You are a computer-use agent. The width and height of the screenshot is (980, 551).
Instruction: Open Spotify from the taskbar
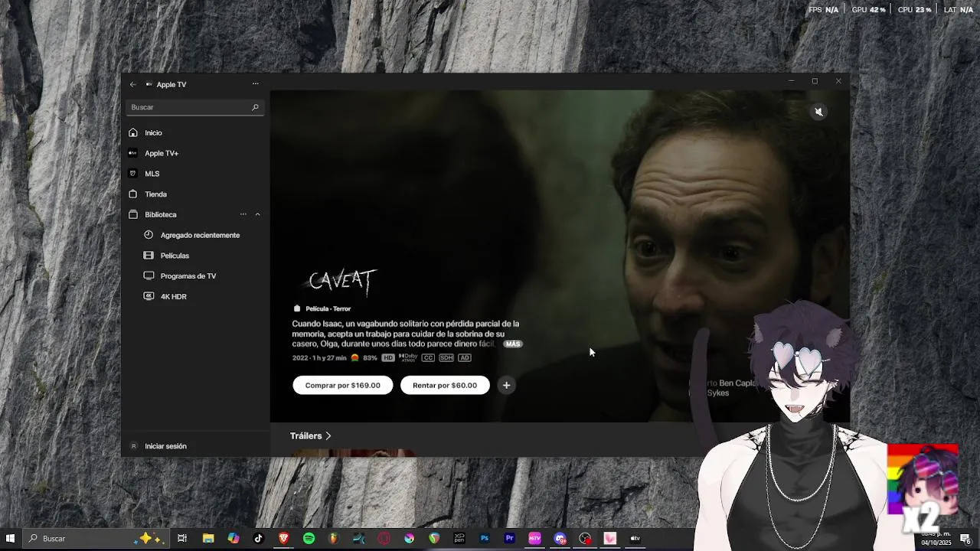pyautogui.click(x=309, y=539)
